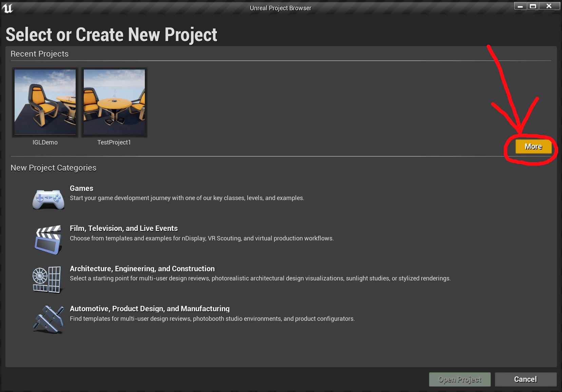Viewport: 562px width, 392px height.
Task: Click the nDisplay and VR Scouting description
Action: [x=202, y=238]
